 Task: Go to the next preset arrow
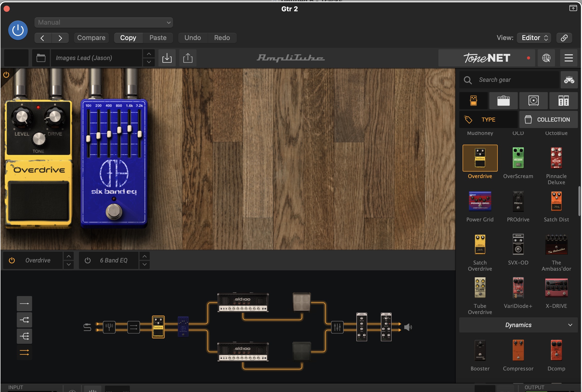pos(60,38)
